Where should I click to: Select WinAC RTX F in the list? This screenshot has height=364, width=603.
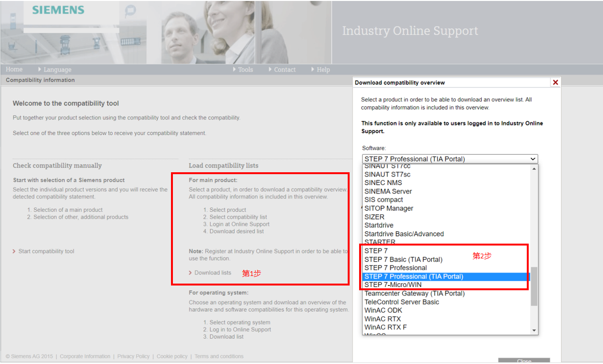click(x=446, y=327)
